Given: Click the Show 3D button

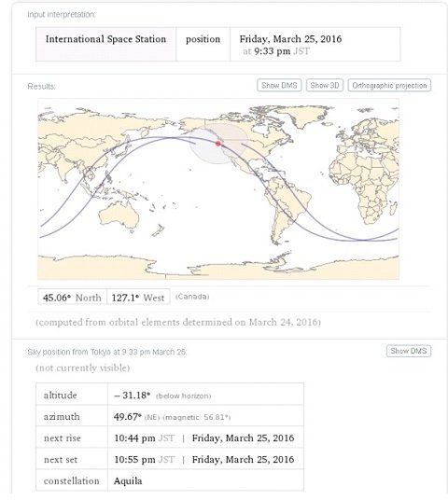Looking at the screenshot, I should click(x=325, y=86).
